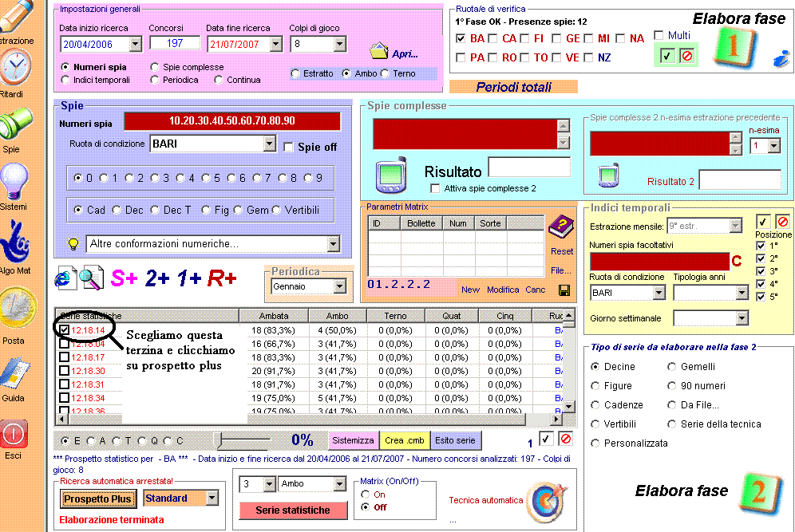The height and width of the screenshot is (532, 795).
Task: Check the 12.18.17 series row checkbox
Action: point(64,357)
